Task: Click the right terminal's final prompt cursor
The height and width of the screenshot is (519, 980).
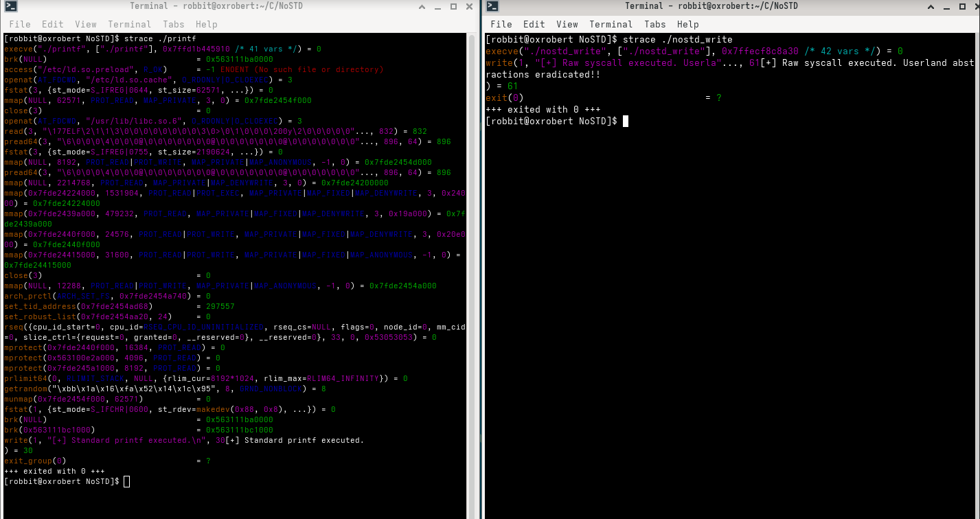Action: pos(625,121)
